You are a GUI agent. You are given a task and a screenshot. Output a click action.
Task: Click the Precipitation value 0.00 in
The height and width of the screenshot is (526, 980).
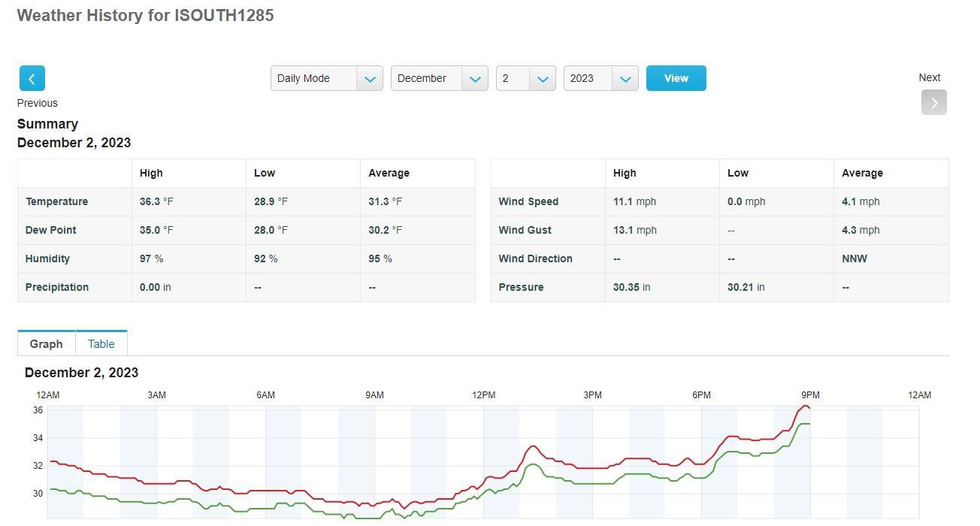[x=155, y=287]
